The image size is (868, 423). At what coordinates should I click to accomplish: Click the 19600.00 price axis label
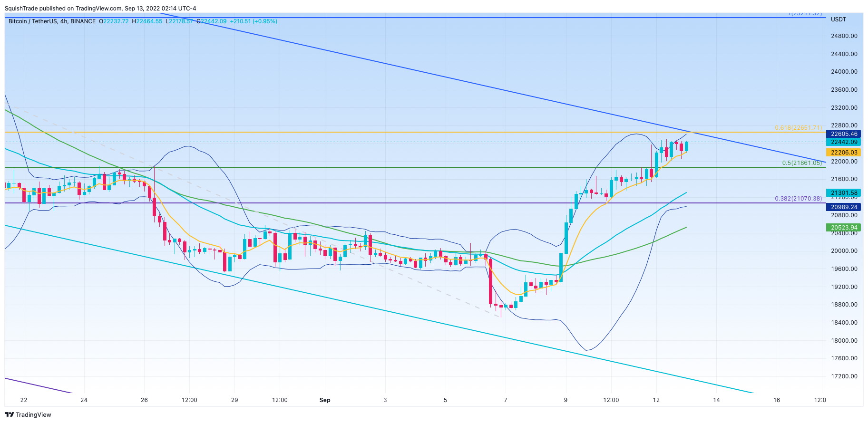[x=844, y=269]
